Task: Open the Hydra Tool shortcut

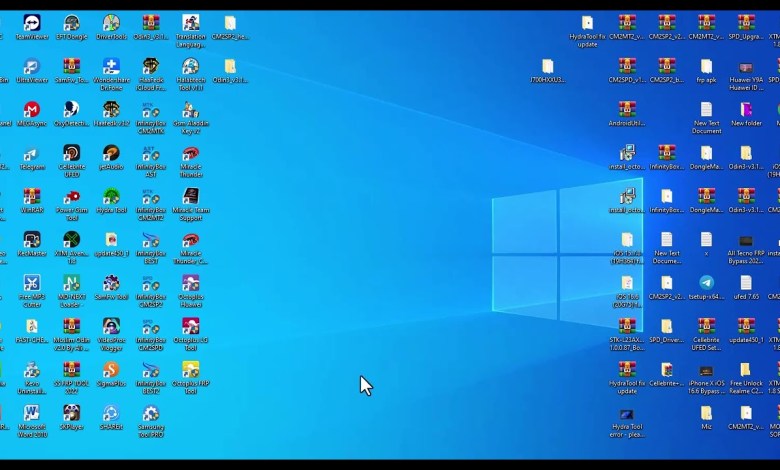Action: coord(111,197)
